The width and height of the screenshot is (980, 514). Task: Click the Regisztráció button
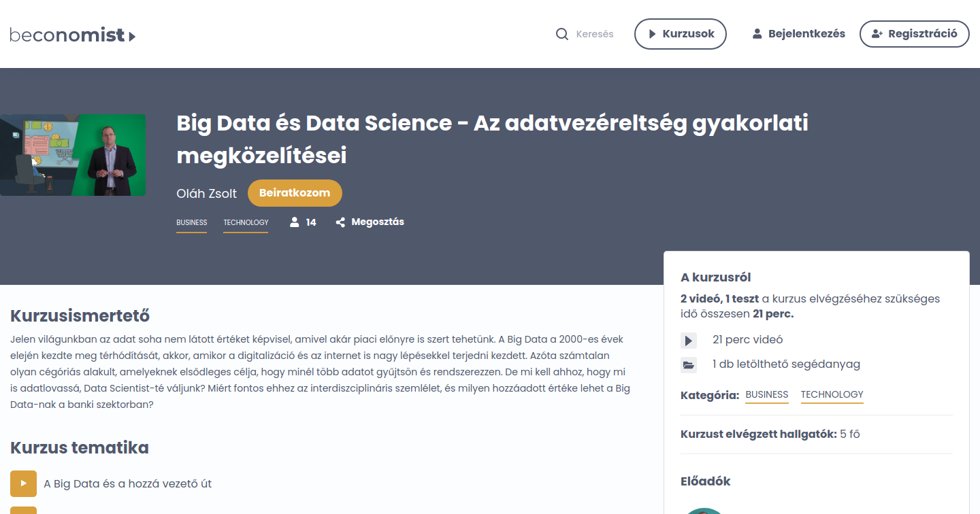click(914, 33)
